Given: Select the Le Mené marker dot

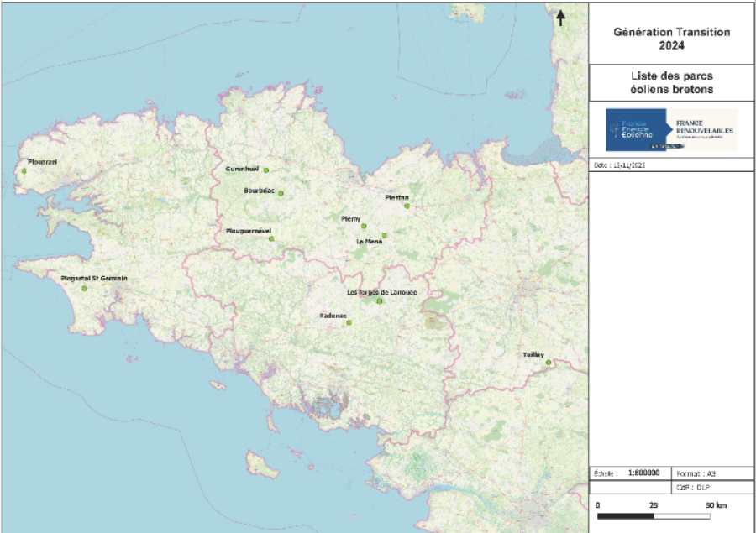Looking at the screenshot, I should [384, 235].
